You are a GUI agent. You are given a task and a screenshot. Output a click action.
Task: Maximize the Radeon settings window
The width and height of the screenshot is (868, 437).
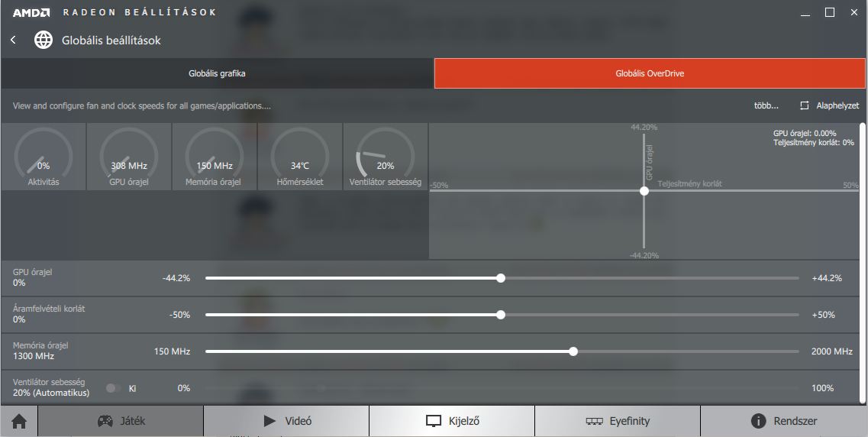[830, 12]
